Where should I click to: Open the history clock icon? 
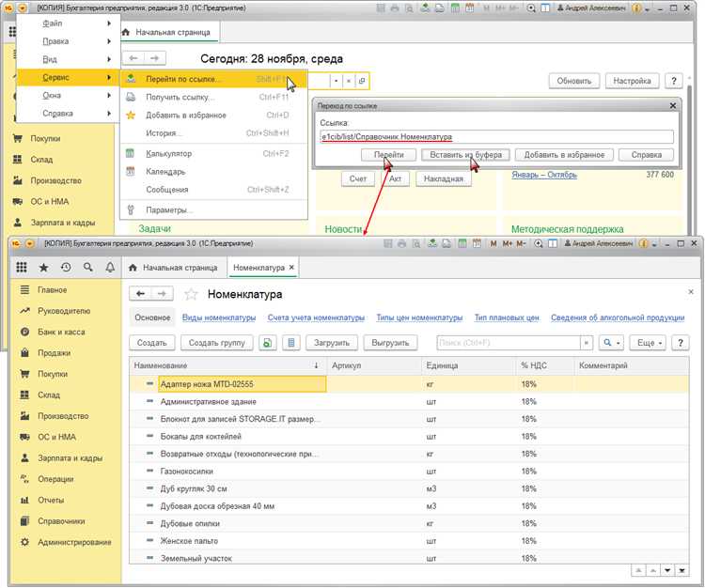point(66,268)
